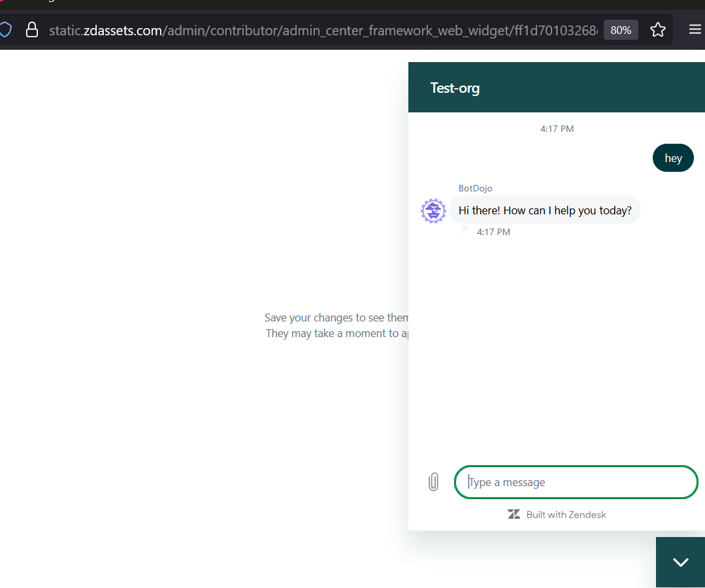Collapse the chat widget with the chevron
The width and height of the screenshot is (705, 588).
[680, 562]
